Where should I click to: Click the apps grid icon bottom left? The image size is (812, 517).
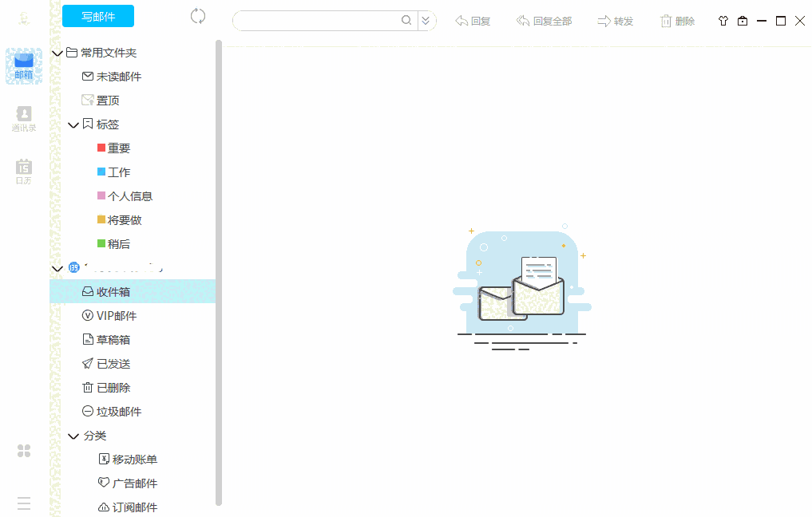pyautogui.click(x=24, y=451)
